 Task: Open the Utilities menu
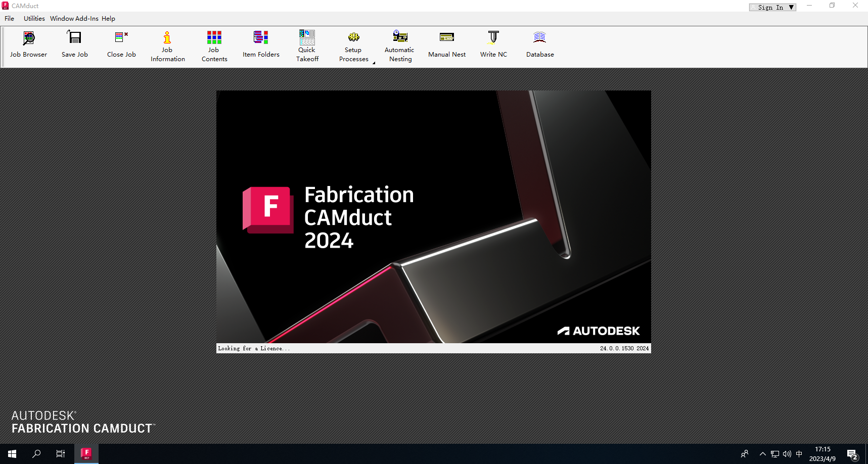tap(34, 19)
